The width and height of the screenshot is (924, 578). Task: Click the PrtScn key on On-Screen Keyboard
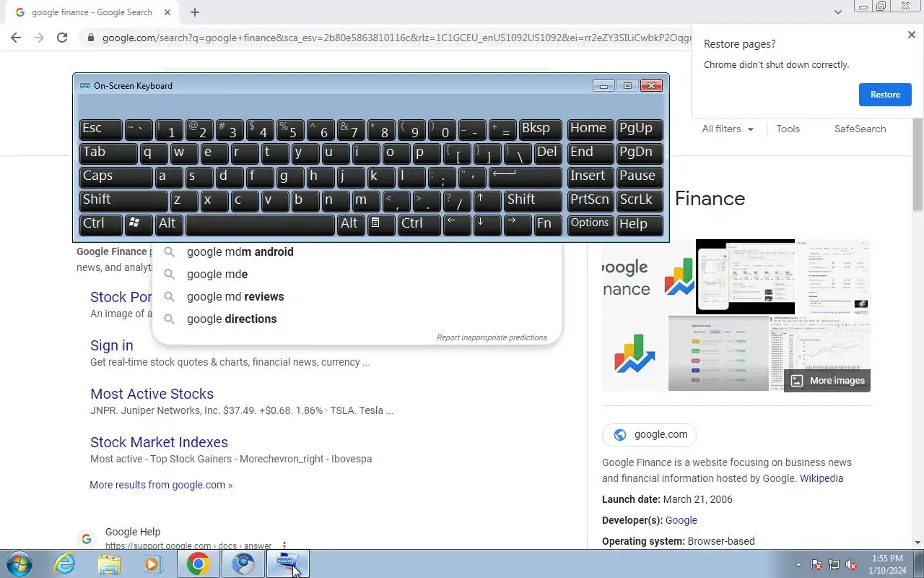[x=590, y=201]
